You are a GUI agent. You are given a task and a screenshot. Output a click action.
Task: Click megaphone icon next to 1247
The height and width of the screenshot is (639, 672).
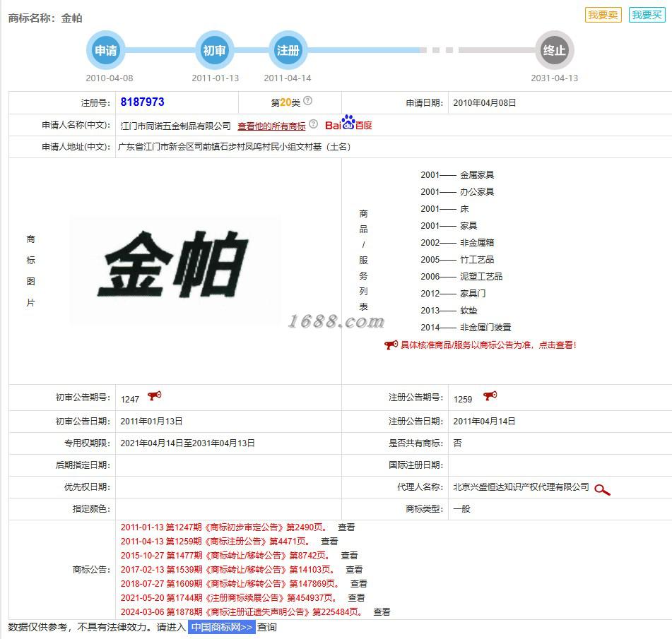154,395
